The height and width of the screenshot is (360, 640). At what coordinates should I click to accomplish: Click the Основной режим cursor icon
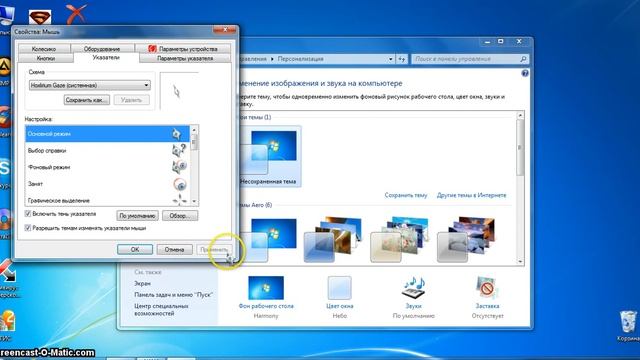click(176, 134)
